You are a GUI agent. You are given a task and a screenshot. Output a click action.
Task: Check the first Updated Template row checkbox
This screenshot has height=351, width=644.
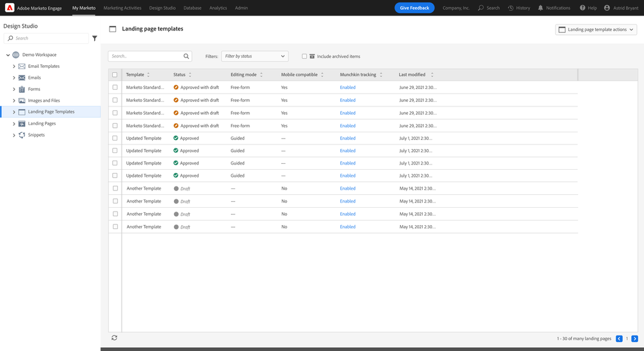click(x=115, y=138)
